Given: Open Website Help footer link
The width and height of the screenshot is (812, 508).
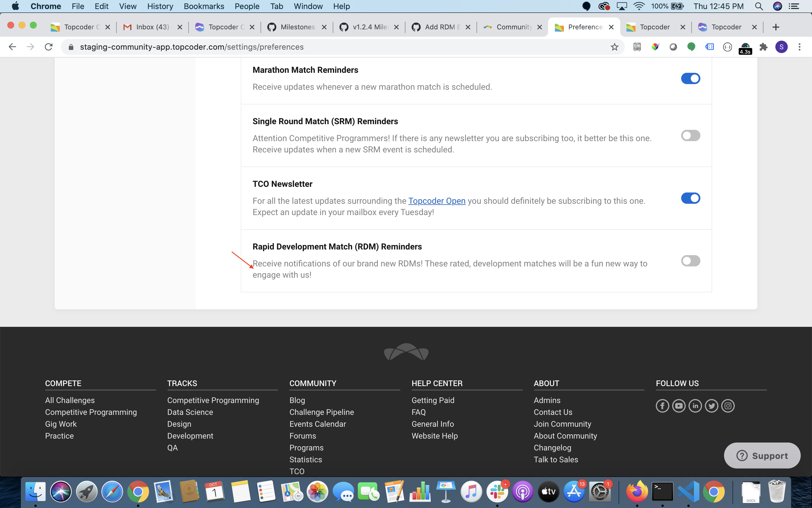Looking at the screenshot, I should tap(434, 436).
